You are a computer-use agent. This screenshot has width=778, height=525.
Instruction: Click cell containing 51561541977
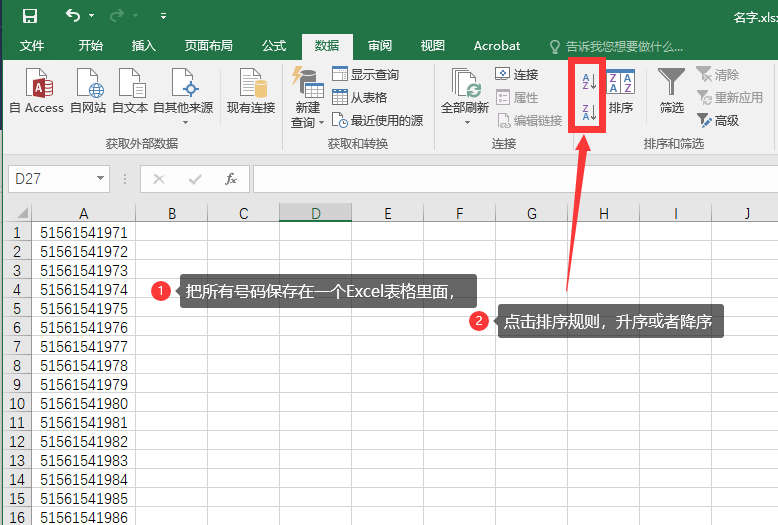tap(83, 346)
